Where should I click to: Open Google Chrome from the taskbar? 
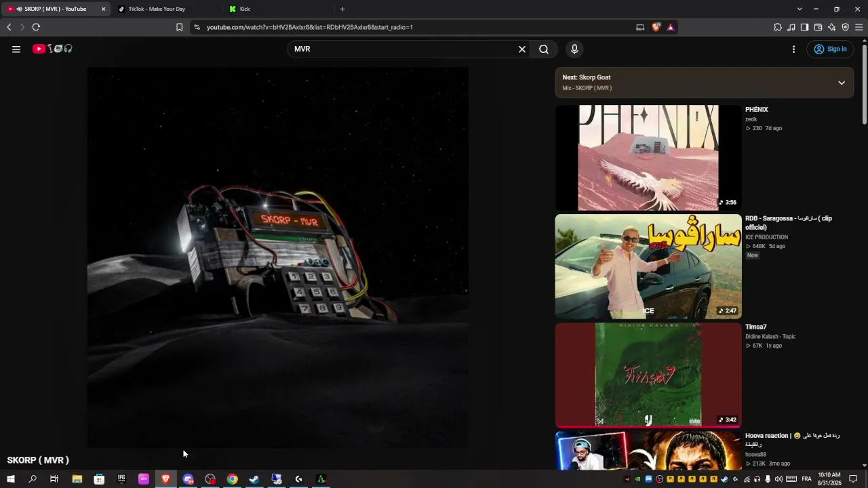click(233, 479)
